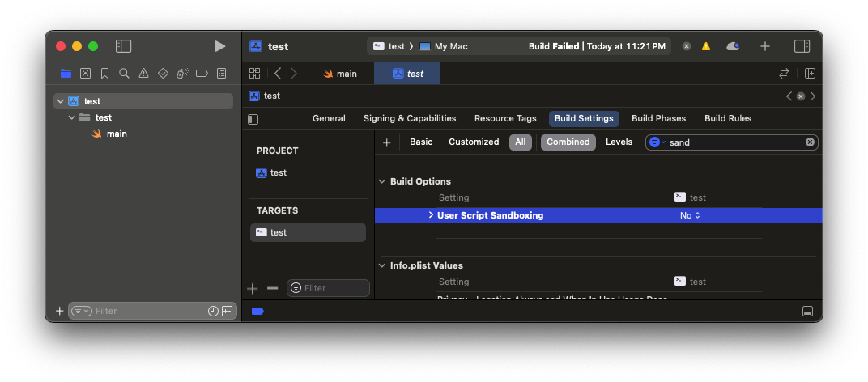Switch to Levels view
868x382 pixels.
(x=619, y=142)
